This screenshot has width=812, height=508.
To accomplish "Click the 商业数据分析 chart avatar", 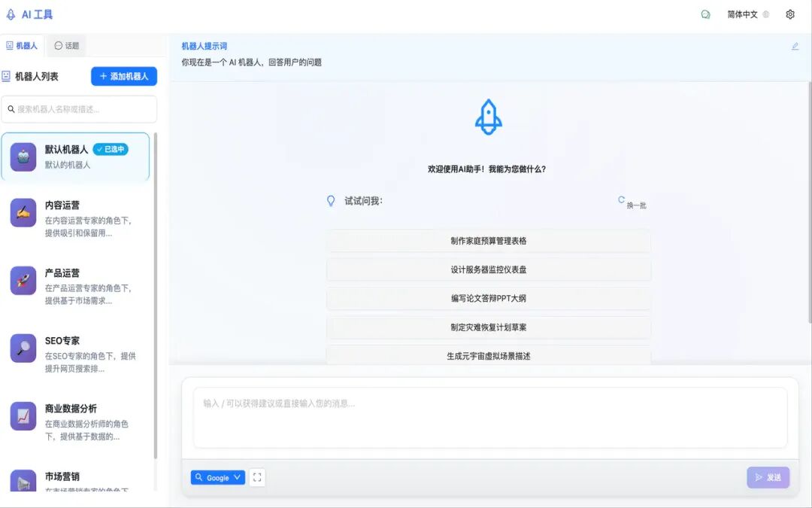I will tap(23, 416).
